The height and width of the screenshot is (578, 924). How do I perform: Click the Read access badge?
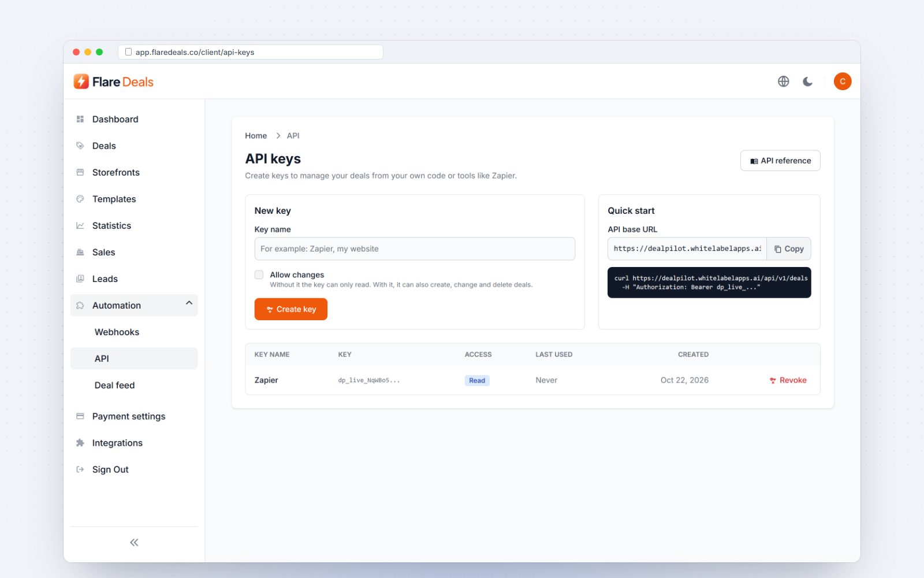pyautogui.click(x=477, y=380)
